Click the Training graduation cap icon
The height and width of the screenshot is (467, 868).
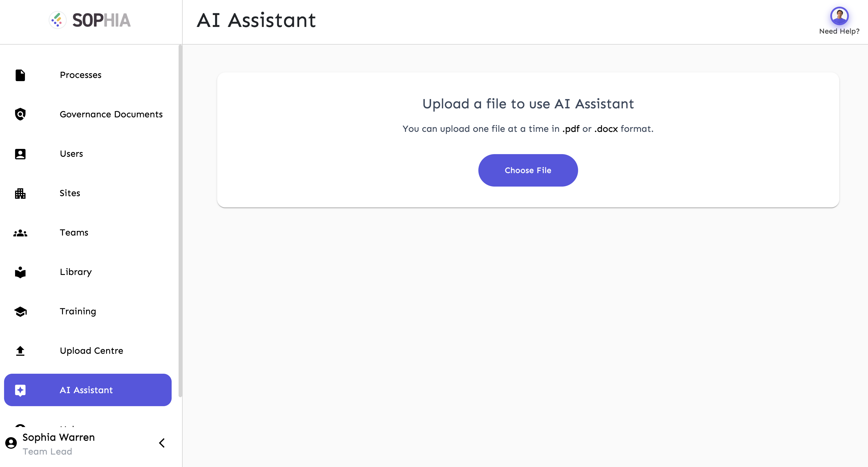click(x=20, y=311)
